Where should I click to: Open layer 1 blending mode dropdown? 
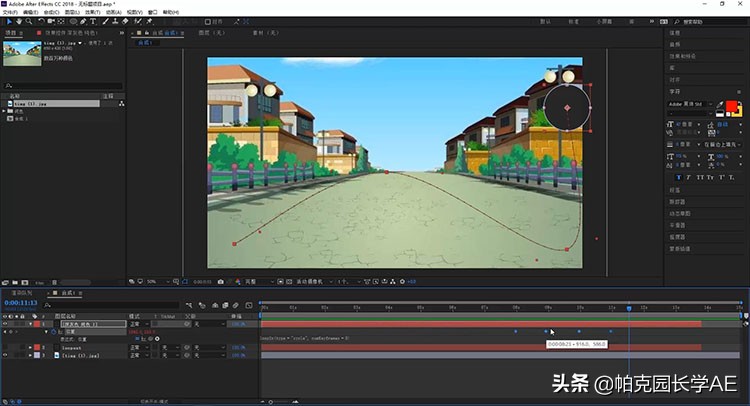139,324
